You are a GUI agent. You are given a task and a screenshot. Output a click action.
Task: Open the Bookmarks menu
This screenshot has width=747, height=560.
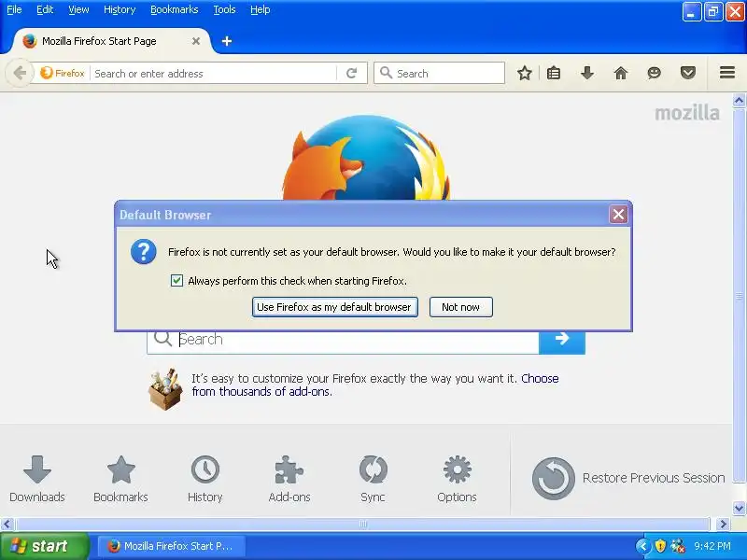click(175, 9)
